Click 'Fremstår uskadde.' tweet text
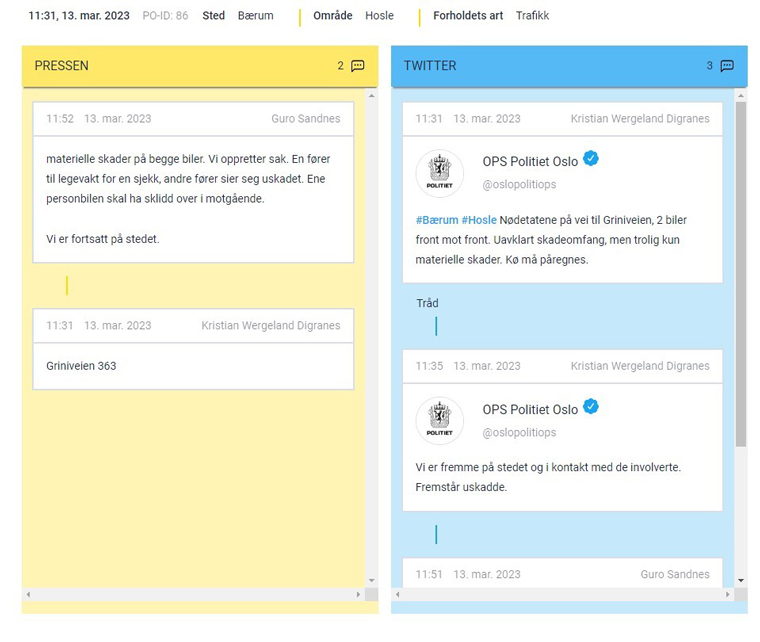The width and height of the screenshot is (760, 642). tap(461, 487)
